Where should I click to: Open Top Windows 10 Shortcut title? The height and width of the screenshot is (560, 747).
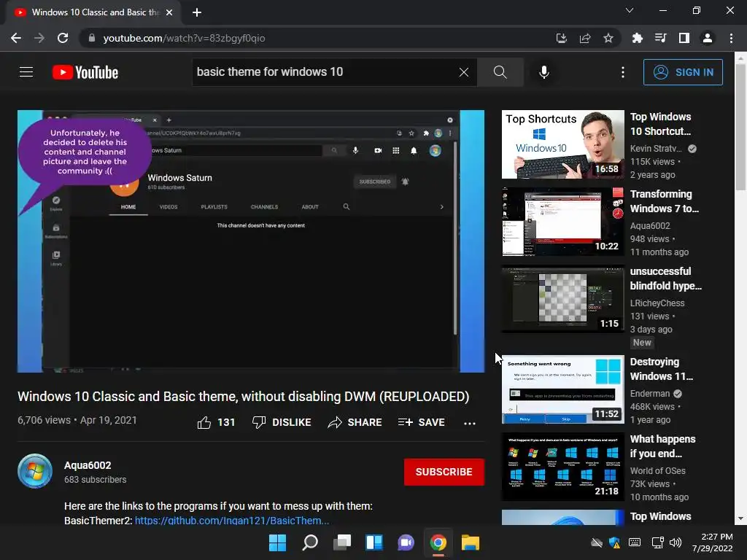pos(660,124)
